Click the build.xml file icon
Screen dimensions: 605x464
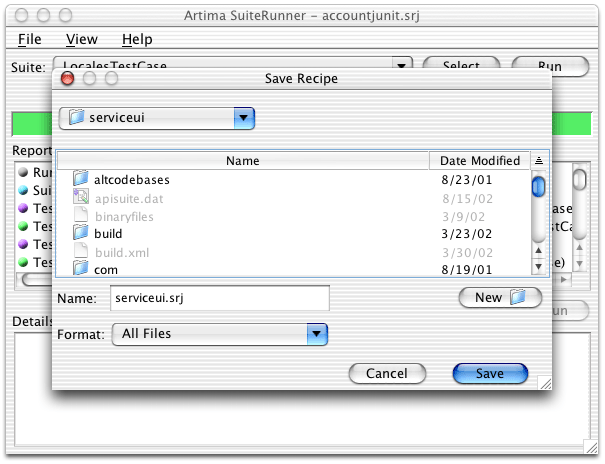coord(81,251)
